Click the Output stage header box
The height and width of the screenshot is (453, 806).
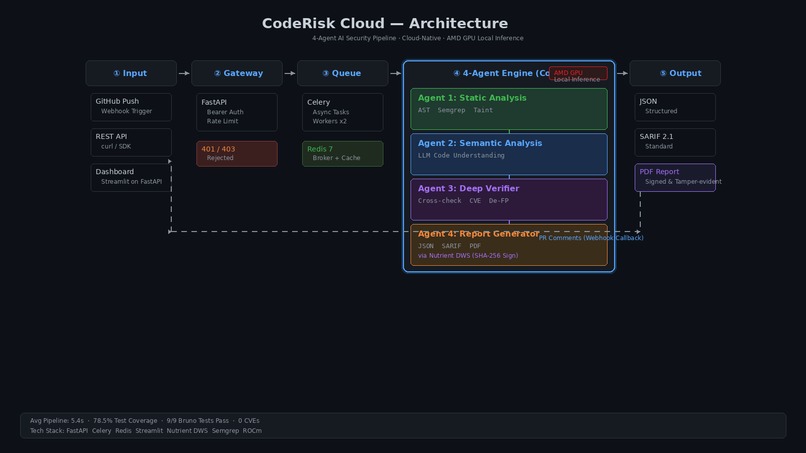[675, 73]
